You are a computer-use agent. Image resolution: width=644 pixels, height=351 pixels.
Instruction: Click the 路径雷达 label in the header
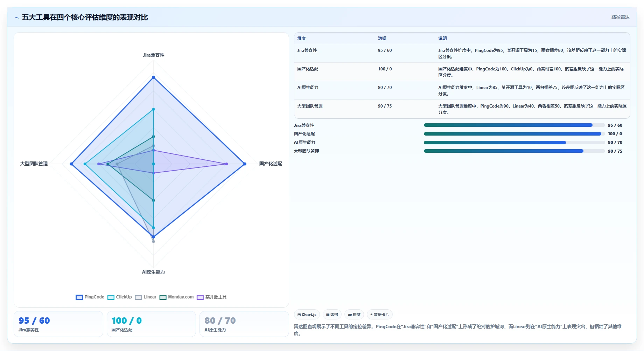[620, 17]
